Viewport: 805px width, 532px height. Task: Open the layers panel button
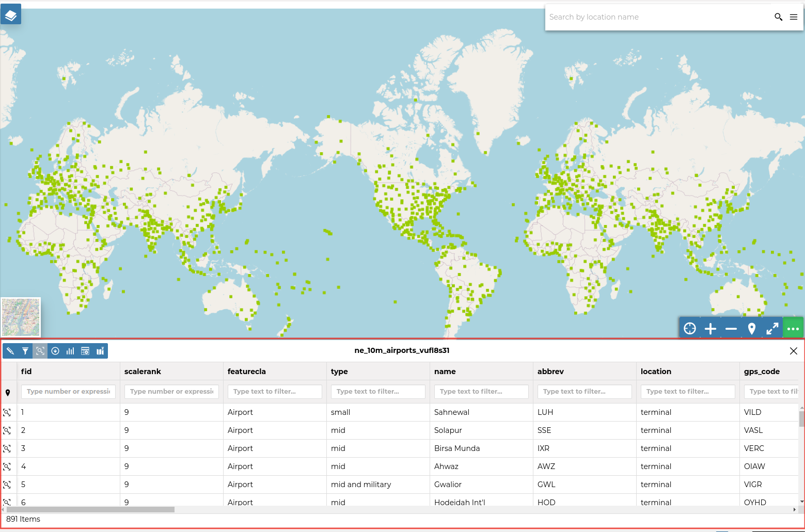coord(11,15)
